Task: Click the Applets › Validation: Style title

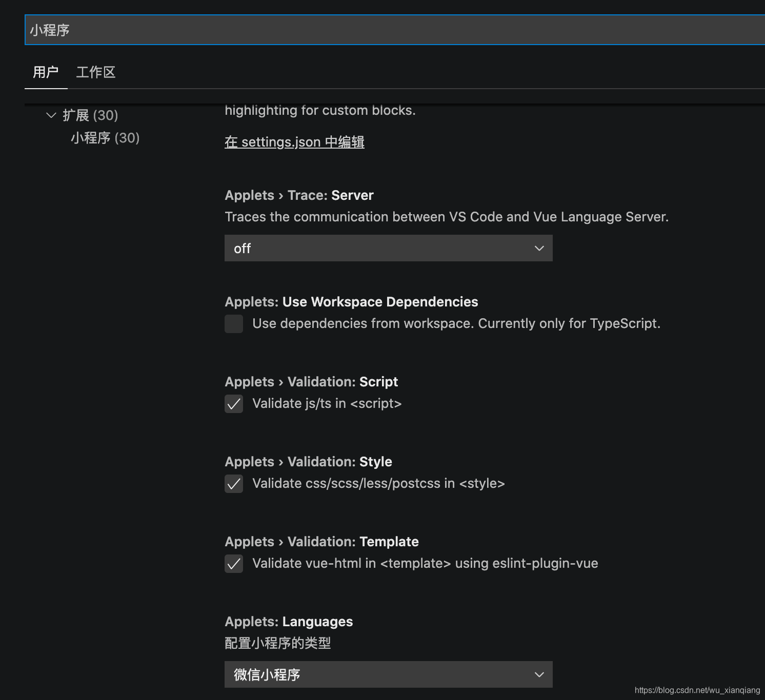Action: point(308,462)
